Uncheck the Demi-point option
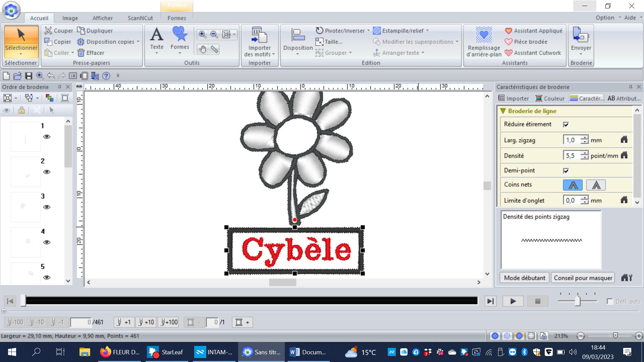Screen dimensions: 644x362 point(566,170)
